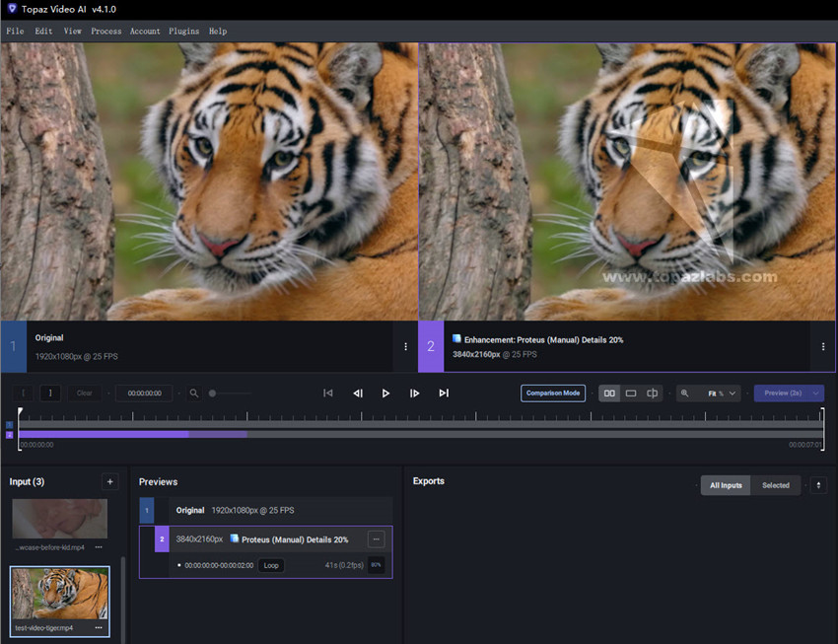
Task: Click the Proteus enhancement icon in Previews
Action: (234, 538)
